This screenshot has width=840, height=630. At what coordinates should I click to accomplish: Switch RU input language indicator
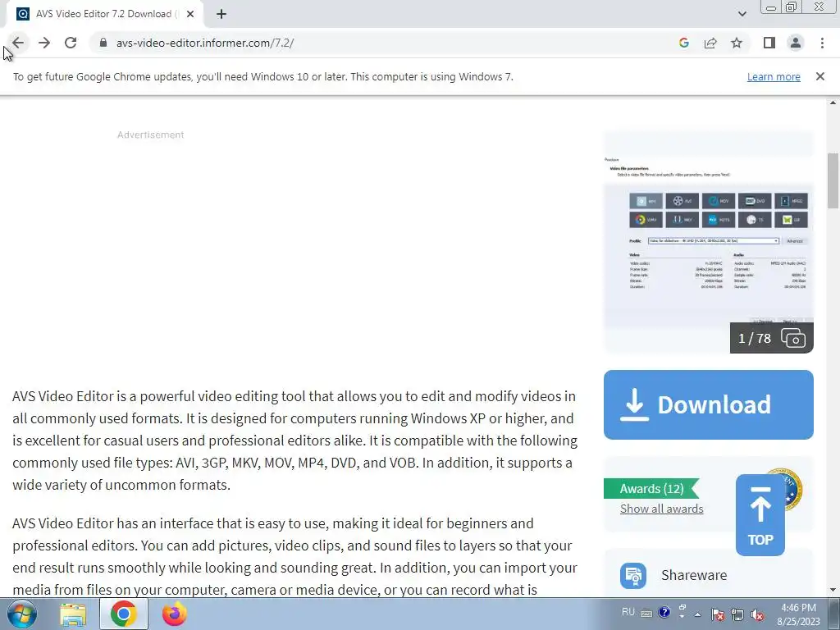tap(628, 612)
